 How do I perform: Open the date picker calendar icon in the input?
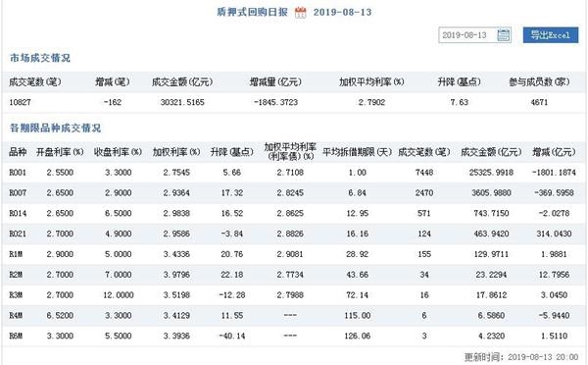pyautogui.click(x=504, y=35)
